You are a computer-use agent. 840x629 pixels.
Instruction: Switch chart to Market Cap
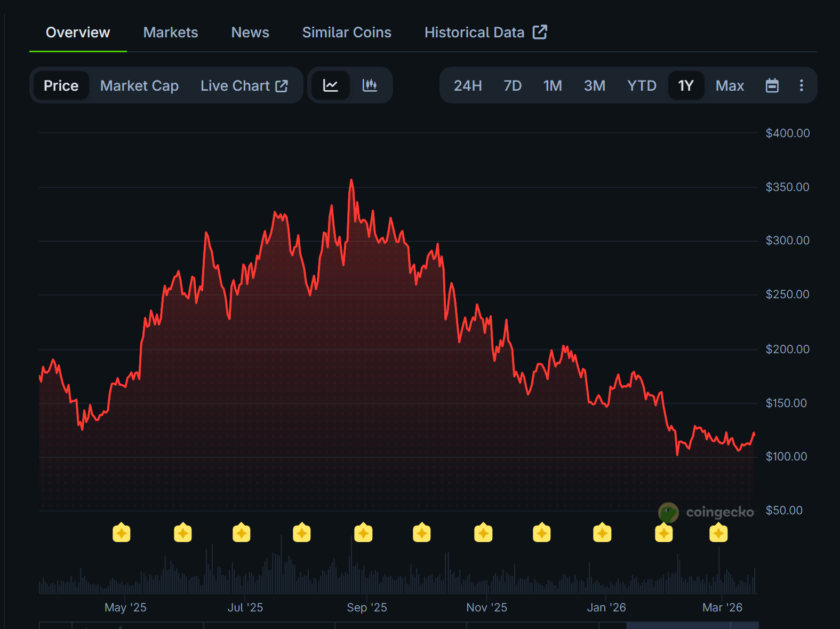point(139,85)
